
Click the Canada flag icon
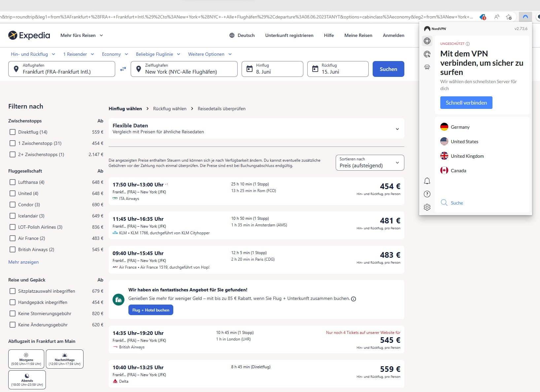click(444, 171)
